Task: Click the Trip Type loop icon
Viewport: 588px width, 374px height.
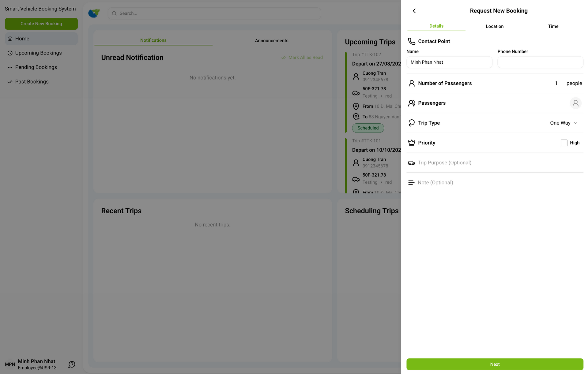Action: coord(412,123)
